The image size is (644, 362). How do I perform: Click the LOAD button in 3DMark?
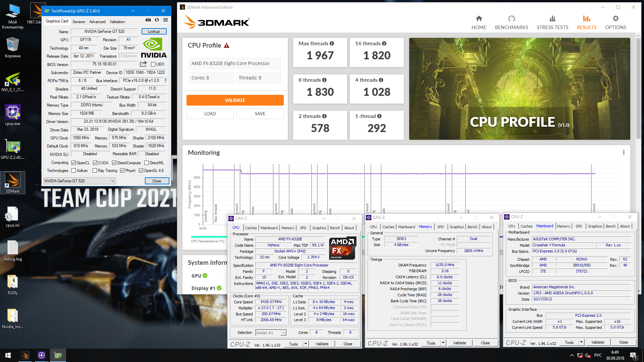coord(210,114)
